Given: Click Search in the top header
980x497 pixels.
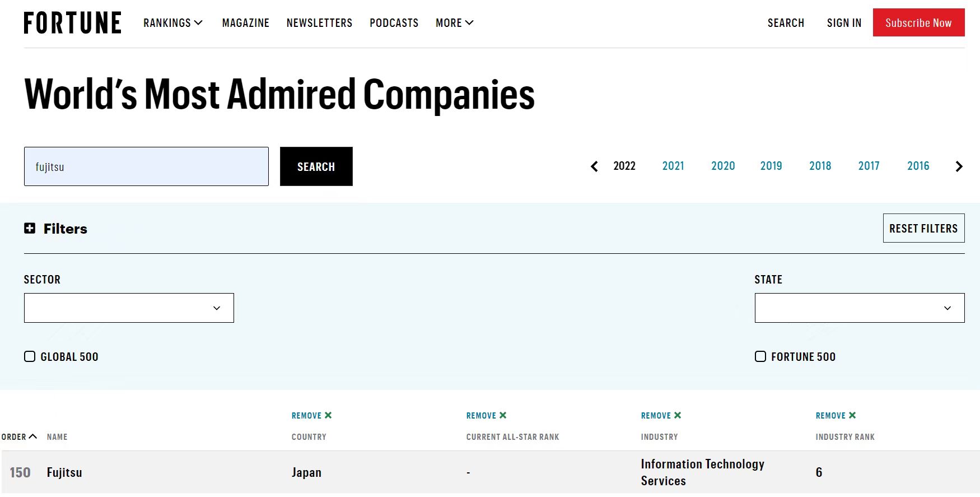Looking at the screenshot, I should pyautogui.click(x=786, y=23).
